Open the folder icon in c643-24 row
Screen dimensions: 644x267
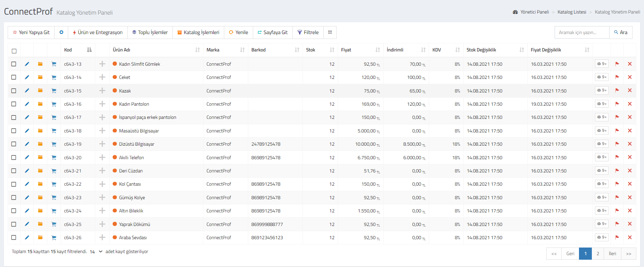pyautogui.click(x=40, y=211)
